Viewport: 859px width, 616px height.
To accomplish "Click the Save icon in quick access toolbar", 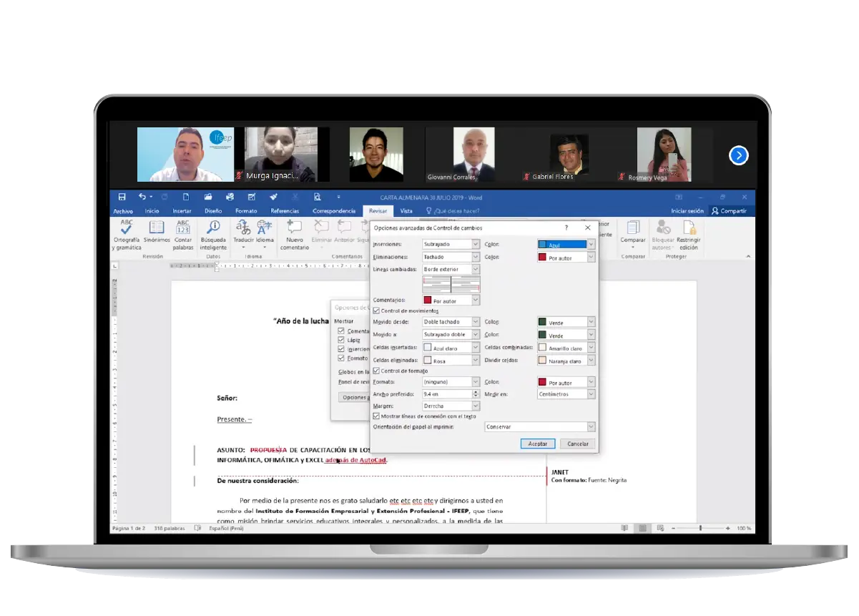I will [122, 197].
